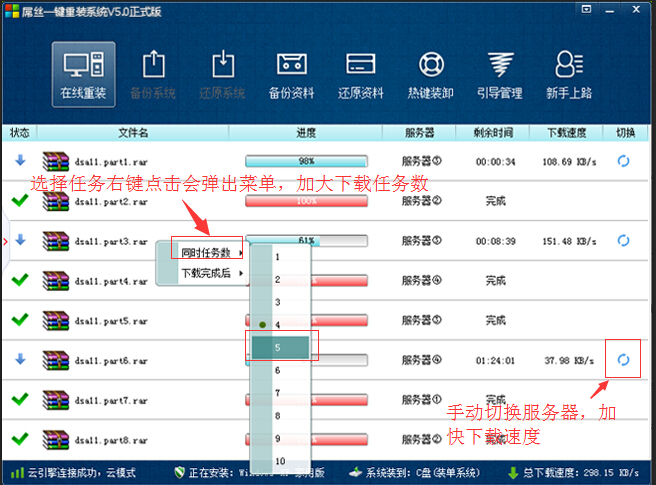Pick 6 in the task count submenu
Image resolution: width=656 pixels, height=485 pixels.
(279, 370)
